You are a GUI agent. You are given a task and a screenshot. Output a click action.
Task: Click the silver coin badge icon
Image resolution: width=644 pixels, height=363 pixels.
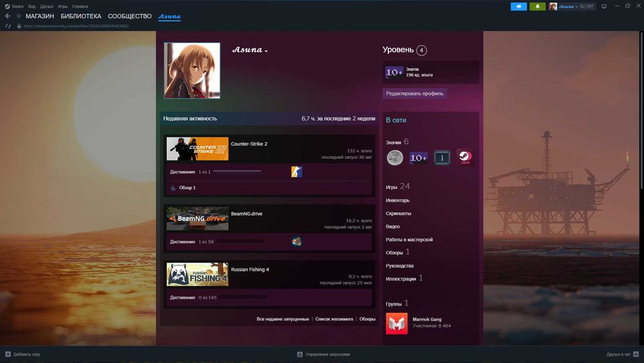(x=395, y=158)
